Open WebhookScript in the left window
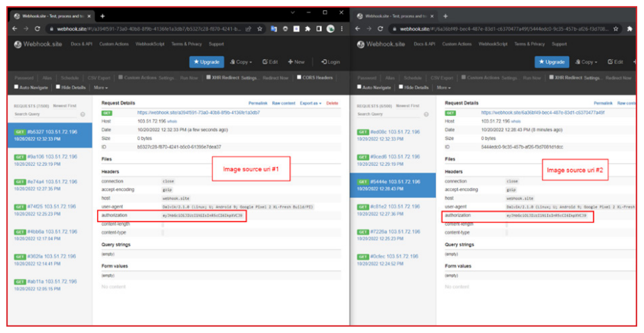The image size is (644, 333). tap(150, 44)
